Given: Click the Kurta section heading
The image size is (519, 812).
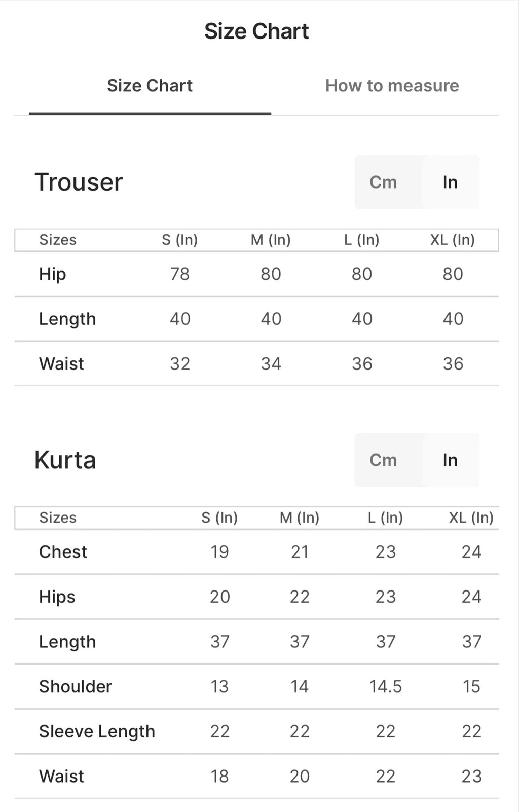Looking at the screenshot, I should click(x=65, y=460).
